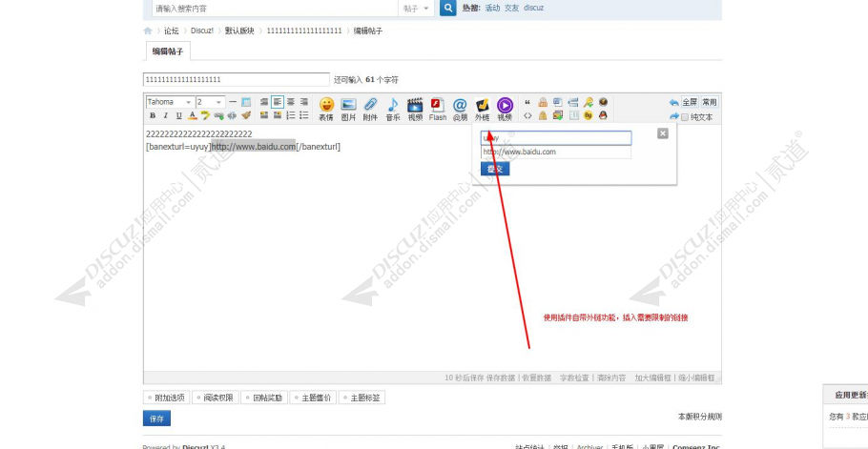868x449 pixels.
Task: Mention a friend with @朋 icon
Action: click(x=460, y=109)
